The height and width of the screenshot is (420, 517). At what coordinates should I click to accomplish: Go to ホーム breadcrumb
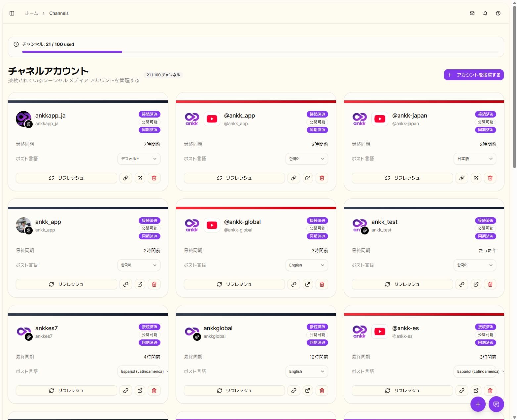(x=31, y=13)
